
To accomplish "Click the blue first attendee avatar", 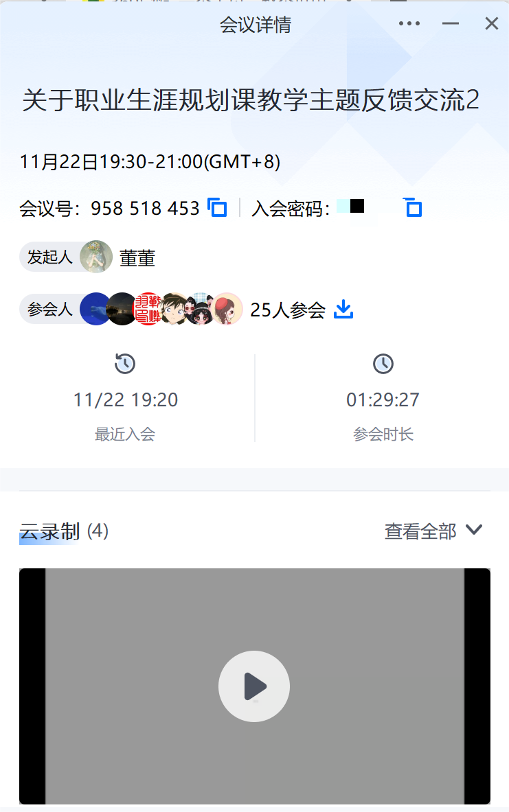I will (x=94, y=309).
